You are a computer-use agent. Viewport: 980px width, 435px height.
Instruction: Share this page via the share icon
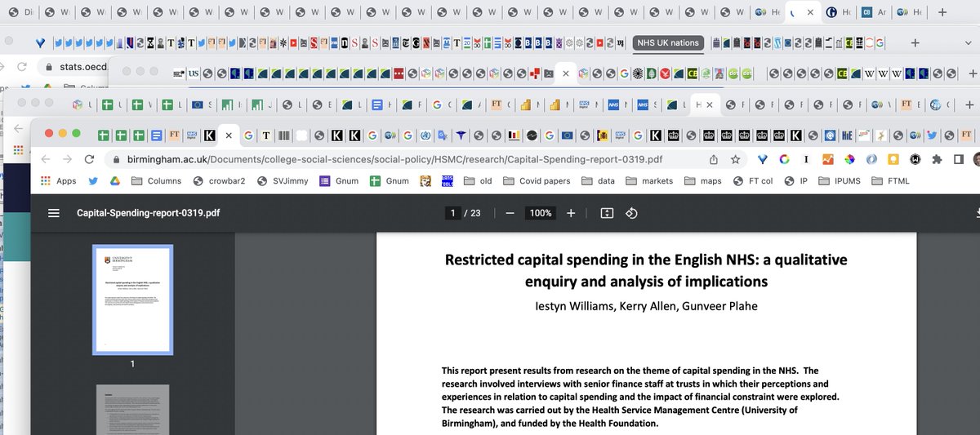[714, 160]
